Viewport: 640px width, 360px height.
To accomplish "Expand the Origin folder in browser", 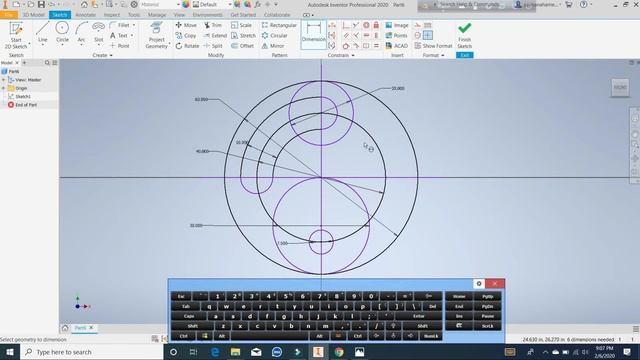I will [4, 88].
